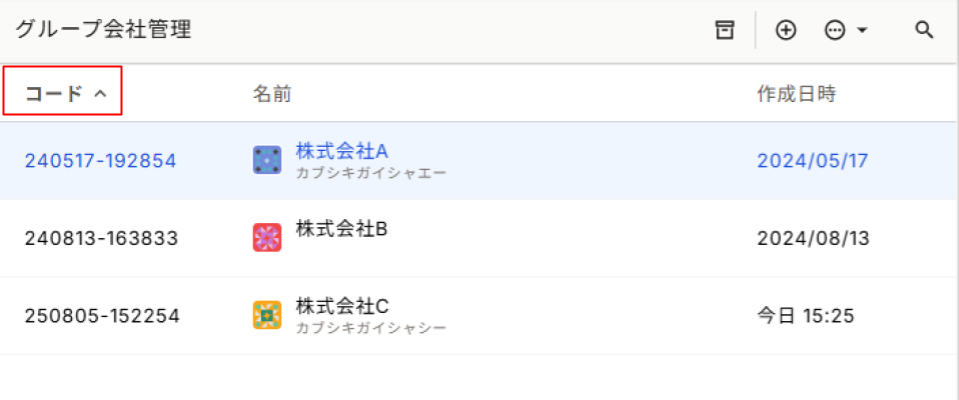Click the search magnifier icon
Viewport: 959px width, 400px height.
coord(924,30)
